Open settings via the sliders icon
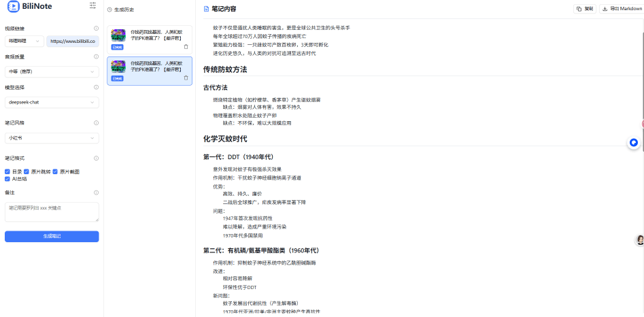Viewport: 644px width, 317px height. point(92,5)
